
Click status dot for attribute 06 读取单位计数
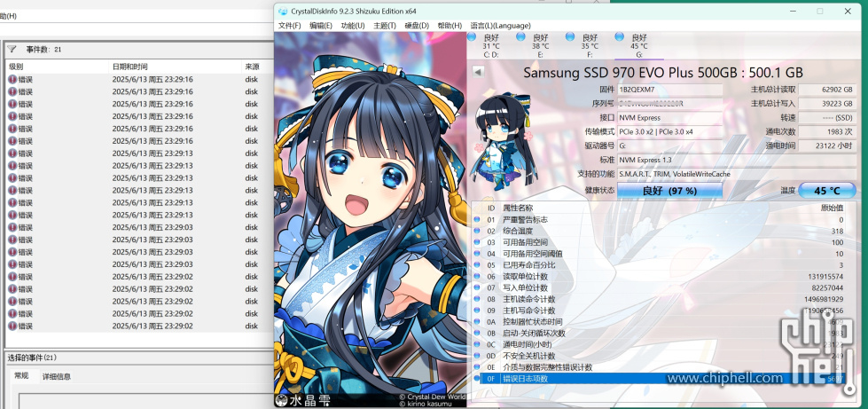click(477, 277)
